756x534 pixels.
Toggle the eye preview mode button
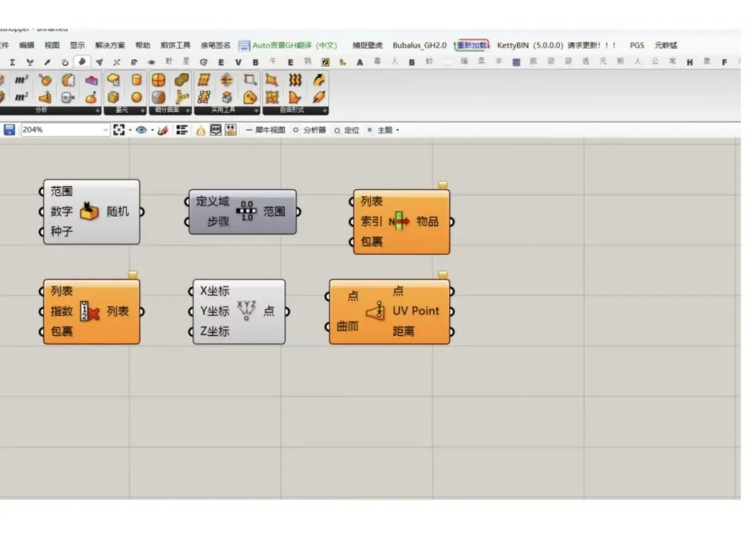click(x=142, y=130)
